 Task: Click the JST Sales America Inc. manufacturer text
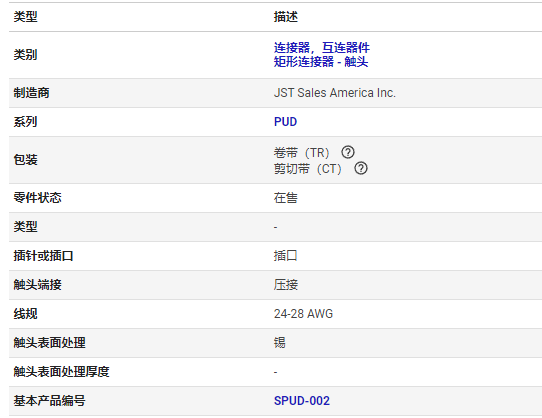point(335,93)
